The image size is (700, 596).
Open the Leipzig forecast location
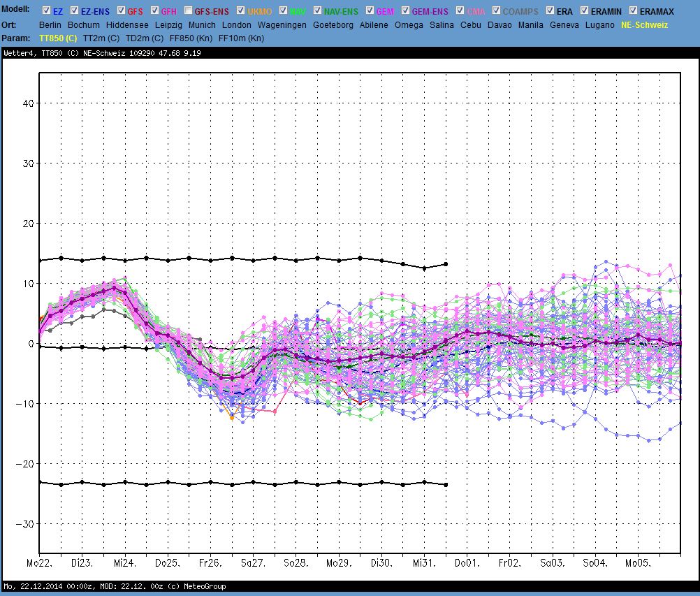169,25
